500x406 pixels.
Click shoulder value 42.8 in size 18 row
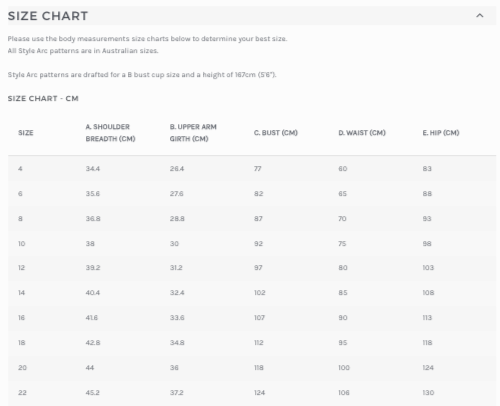(x=93, y=343)
